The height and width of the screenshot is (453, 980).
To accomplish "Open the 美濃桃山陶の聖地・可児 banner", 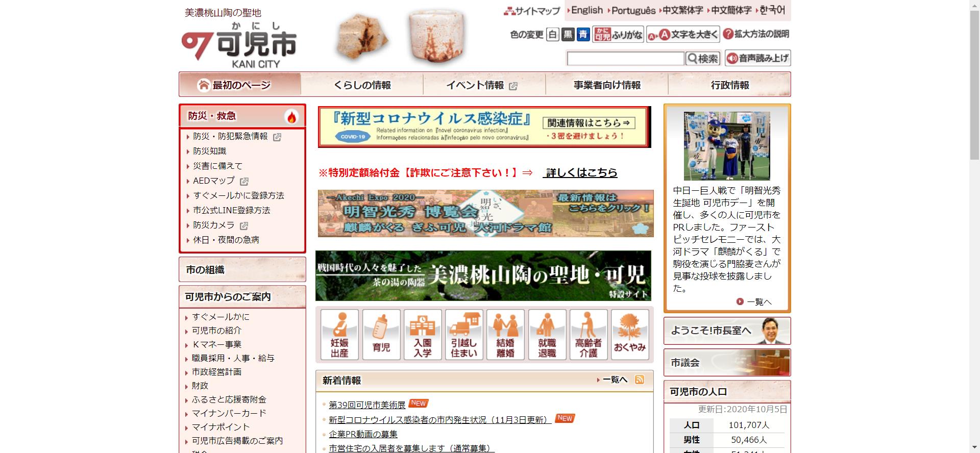I will pos(483,275).
